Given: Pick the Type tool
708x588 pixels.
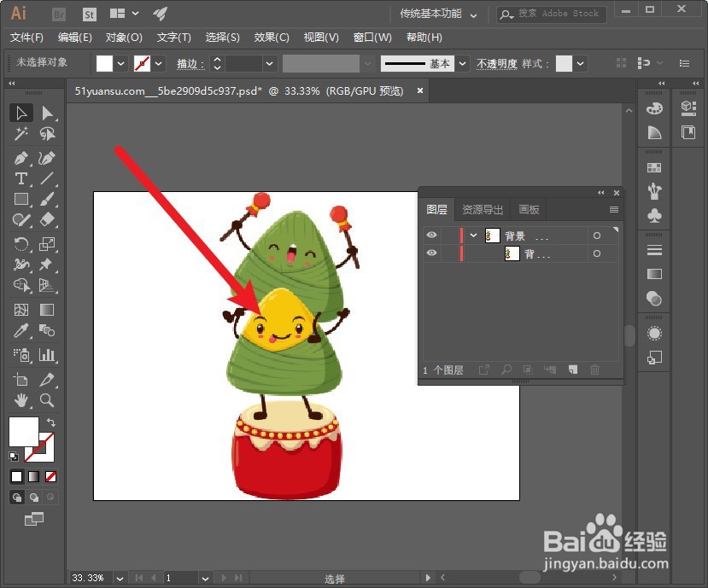Looking at the screenshot, I should [20, 178].
